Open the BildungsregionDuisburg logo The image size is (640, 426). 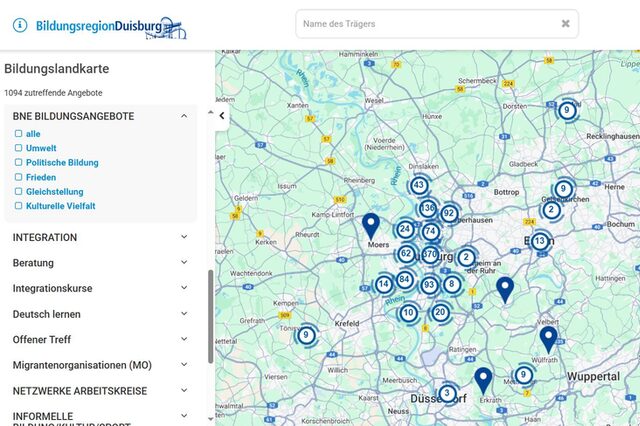coord(111,28)
